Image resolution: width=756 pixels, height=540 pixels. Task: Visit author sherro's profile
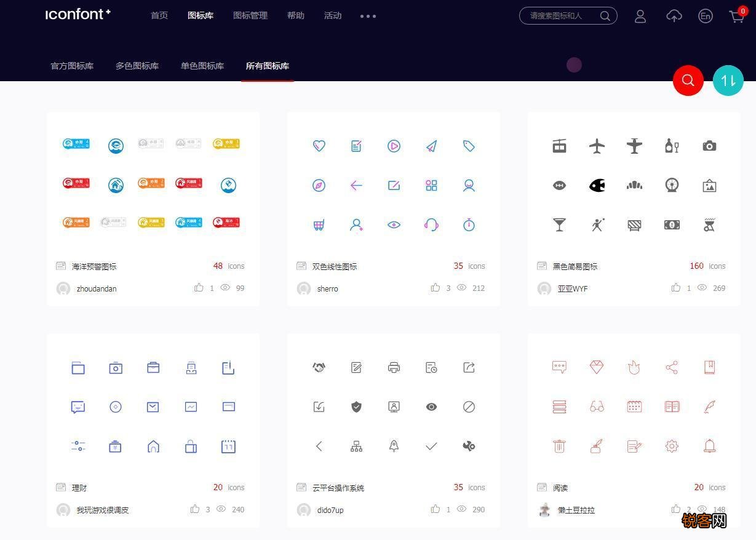pos(328,288)
